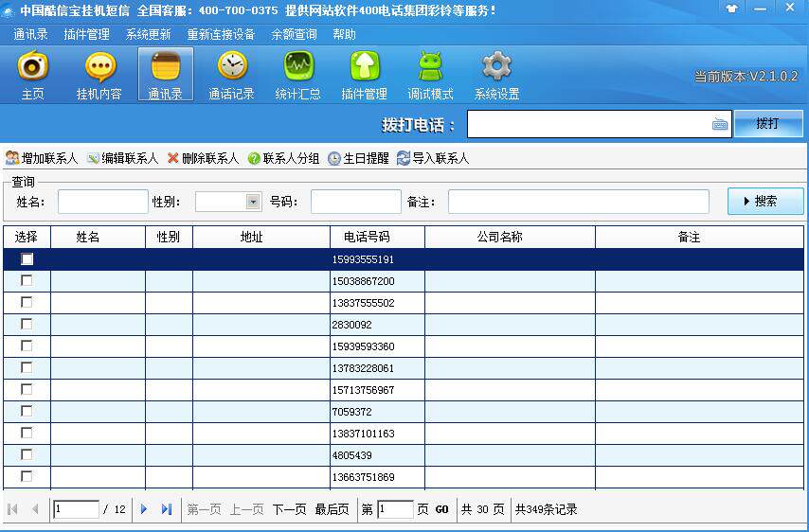Click 增加联系人 to add contact

pyautogui.click(x=42, y=158)
